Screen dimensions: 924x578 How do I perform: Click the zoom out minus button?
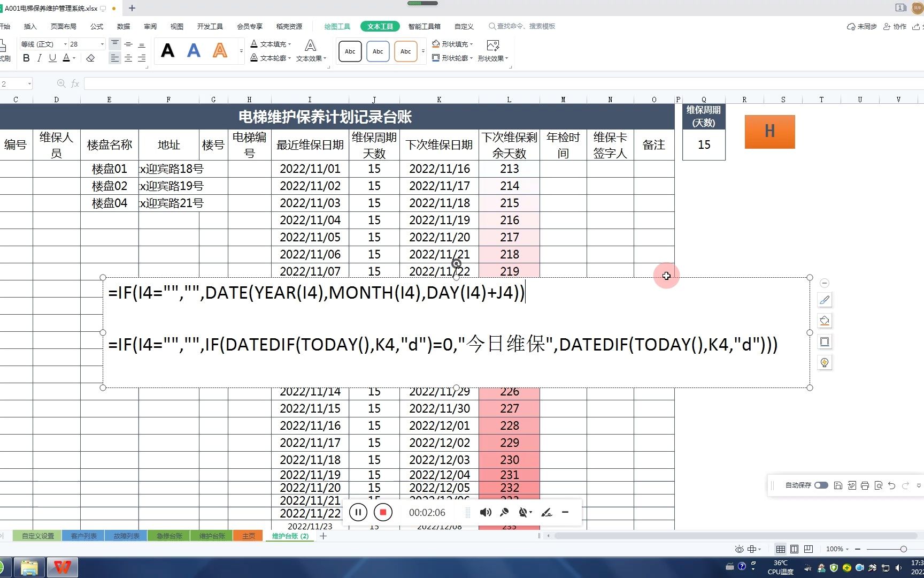pyautogui.click(x=858, y=549)
